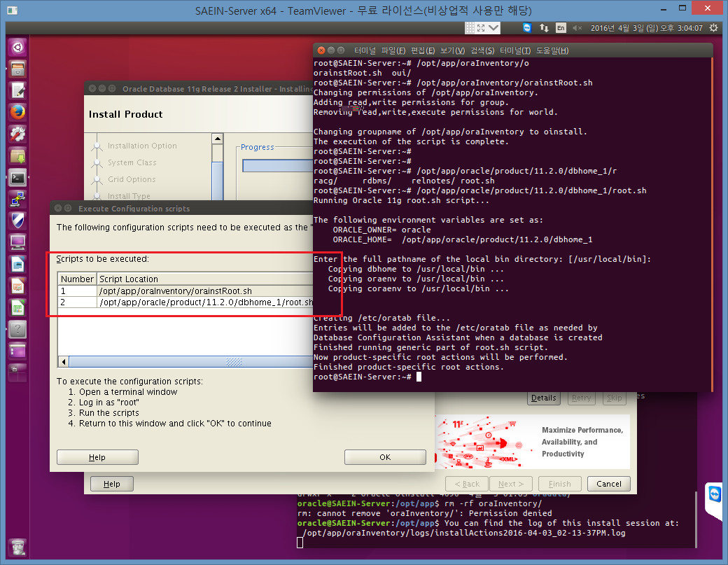Click the installer Progress bar
The image size is (728, 565).
(278, 166)
